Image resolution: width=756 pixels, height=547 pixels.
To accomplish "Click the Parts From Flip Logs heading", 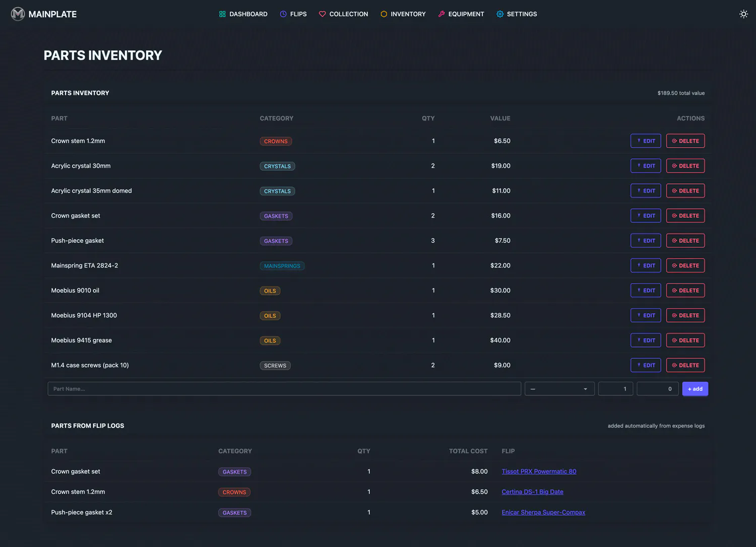I will click(88, 426).
